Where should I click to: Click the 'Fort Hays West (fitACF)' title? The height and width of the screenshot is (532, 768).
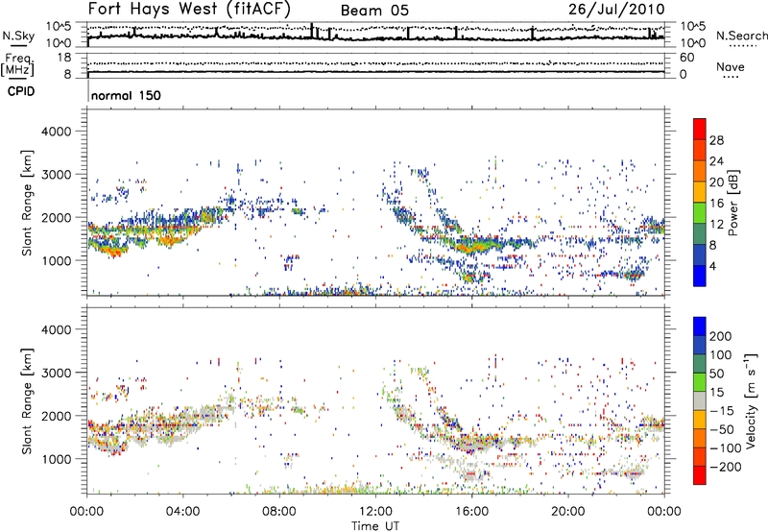coord(189,9)
